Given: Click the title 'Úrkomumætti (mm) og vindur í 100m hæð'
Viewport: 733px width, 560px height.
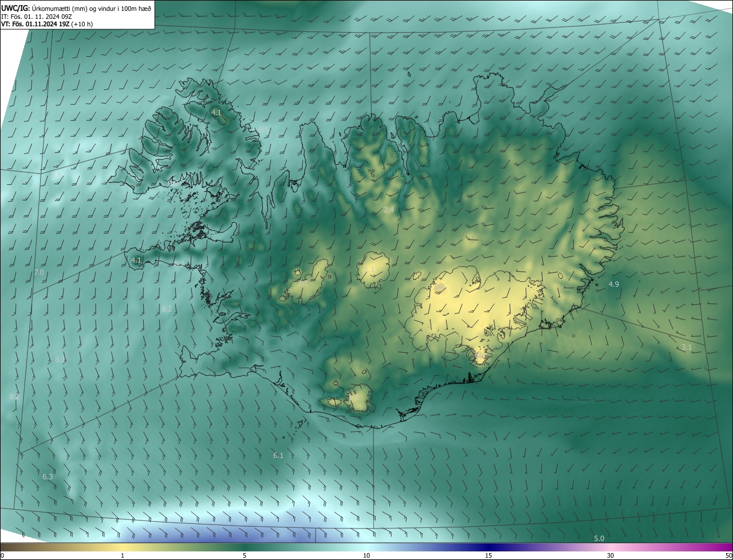Looking at the screenshot, I should (x=90, y=8).
